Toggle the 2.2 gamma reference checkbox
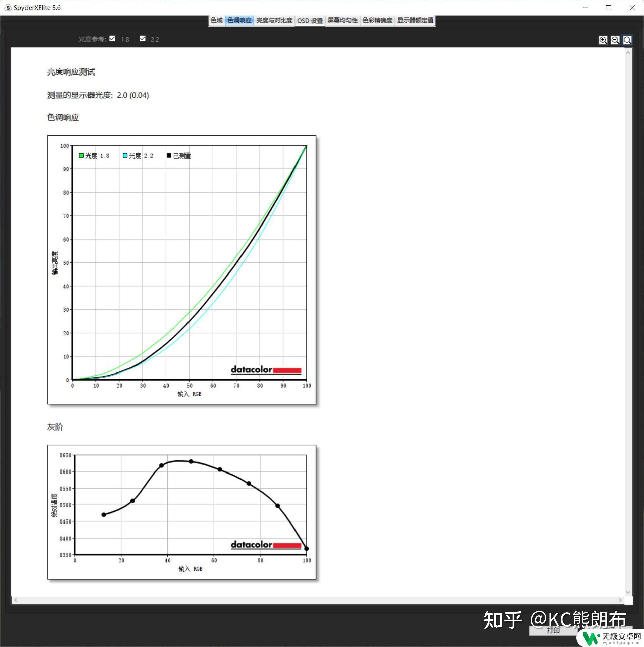The width and height of the screenshot is (644, 647). (143, 39)
